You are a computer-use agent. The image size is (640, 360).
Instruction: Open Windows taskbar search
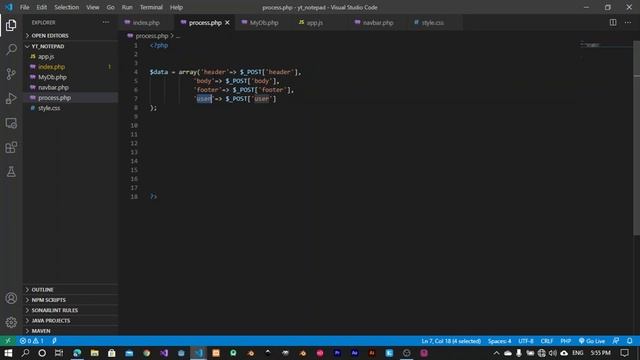pos(25,353)
